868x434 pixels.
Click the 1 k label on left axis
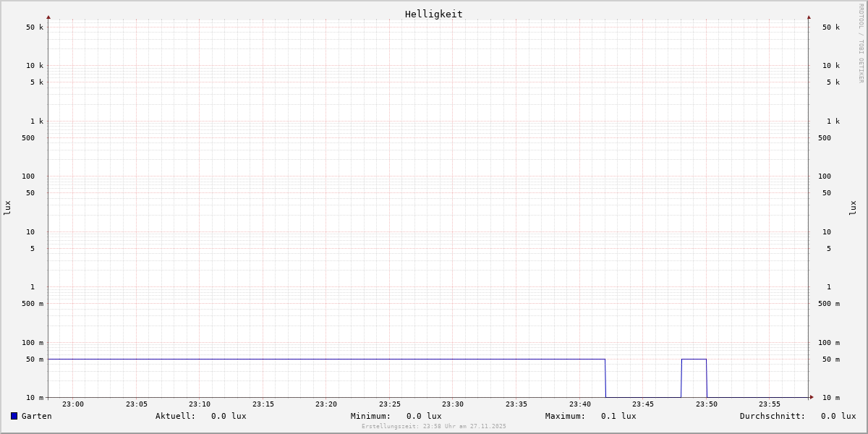(x=37, y=122)
